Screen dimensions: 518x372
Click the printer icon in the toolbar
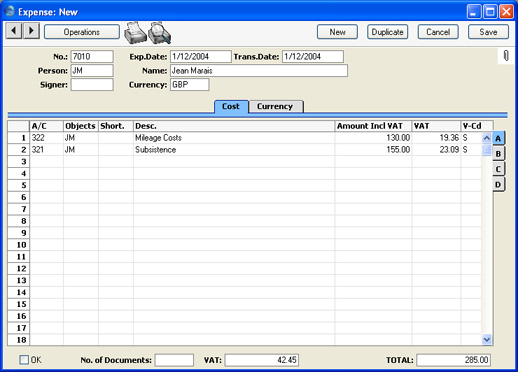pos(135,33)
